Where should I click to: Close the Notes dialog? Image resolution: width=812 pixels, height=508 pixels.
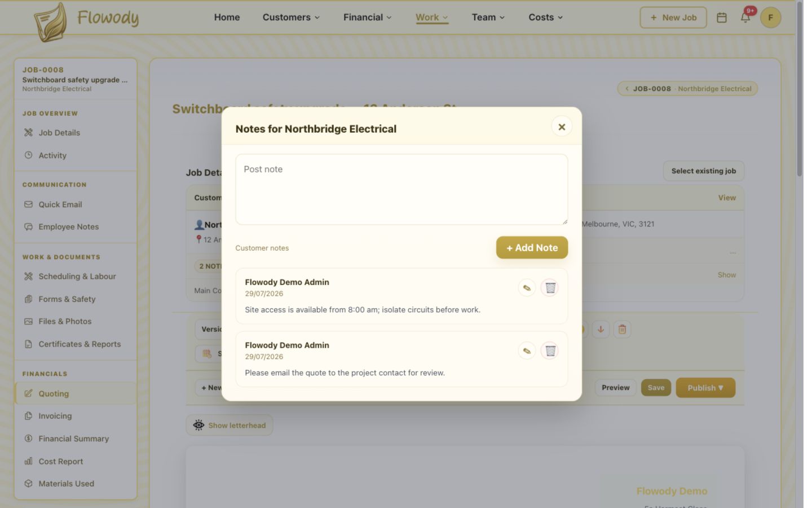click(562, 127)
